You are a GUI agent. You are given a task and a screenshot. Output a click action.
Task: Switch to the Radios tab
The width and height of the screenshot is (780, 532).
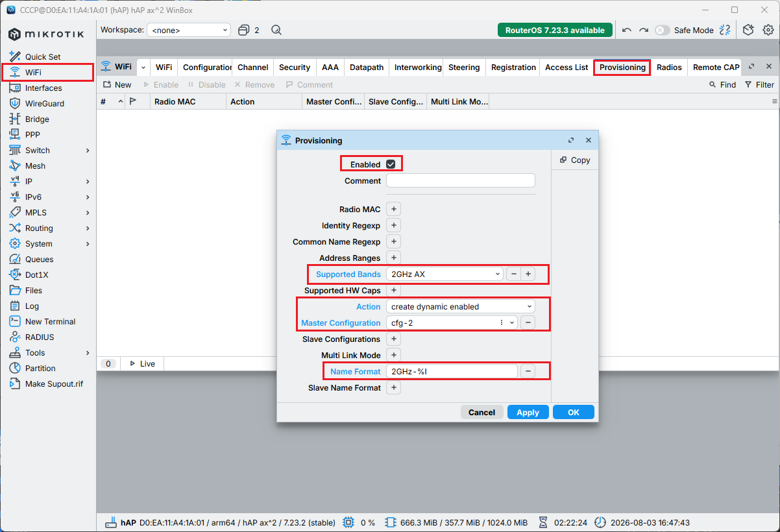pyautogui.click(x=669, y=67)
